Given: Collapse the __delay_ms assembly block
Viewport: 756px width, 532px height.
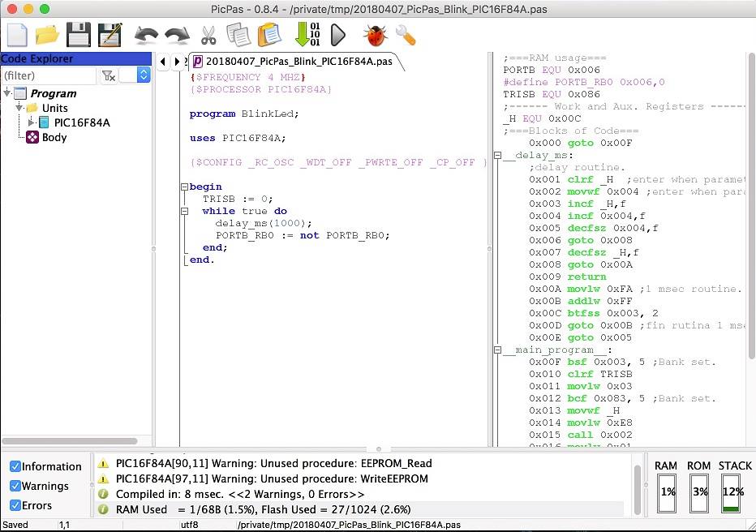Looking at the screenshot, I should pos(497,155).
